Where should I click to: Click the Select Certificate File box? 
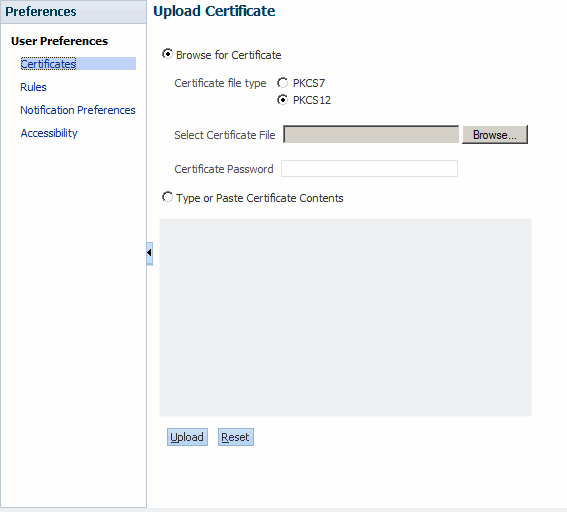371,135
